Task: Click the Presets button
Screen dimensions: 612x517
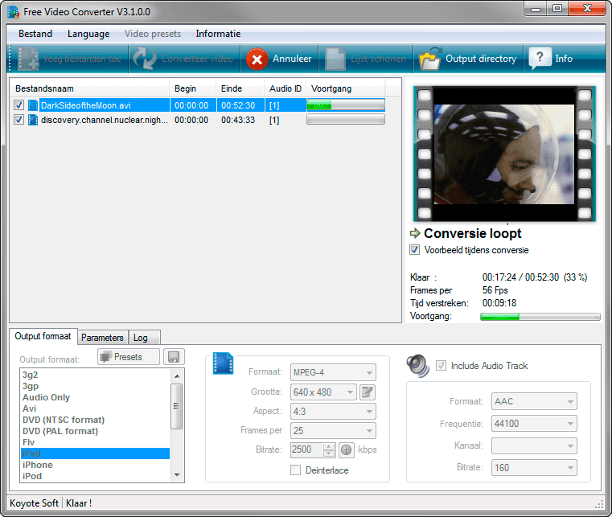Action: pyautogui.click(x=128, y=357)
